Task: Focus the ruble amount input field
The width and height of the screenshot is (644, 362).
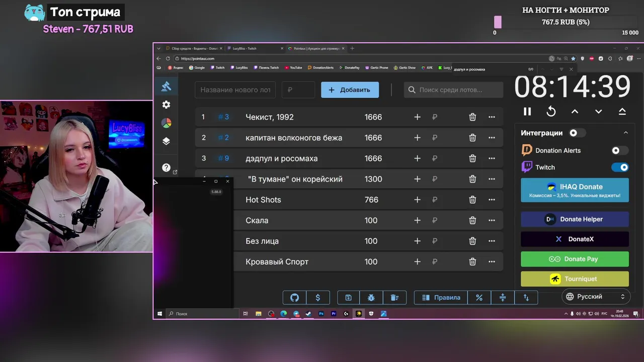Action: [298, 90]
